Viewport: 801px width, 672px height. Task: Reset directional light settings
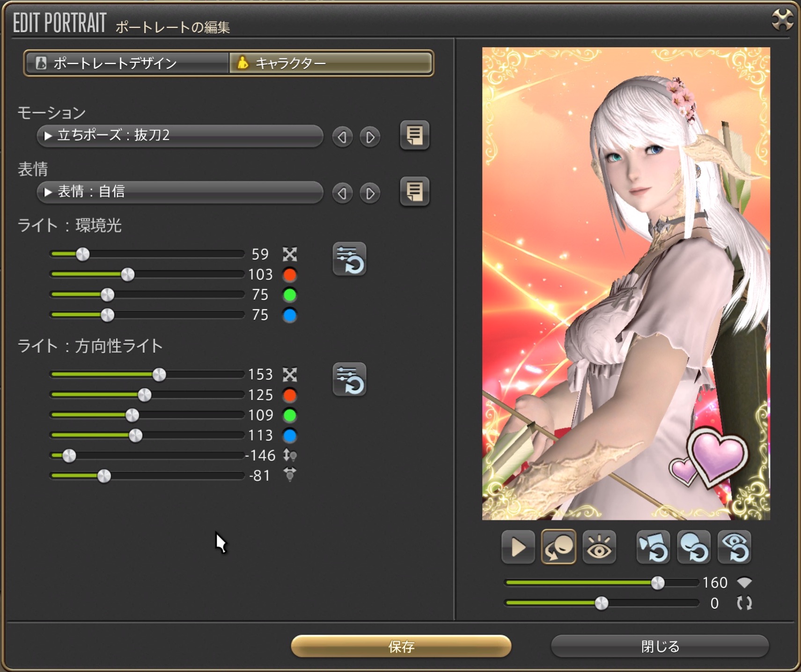coord(349,379)
